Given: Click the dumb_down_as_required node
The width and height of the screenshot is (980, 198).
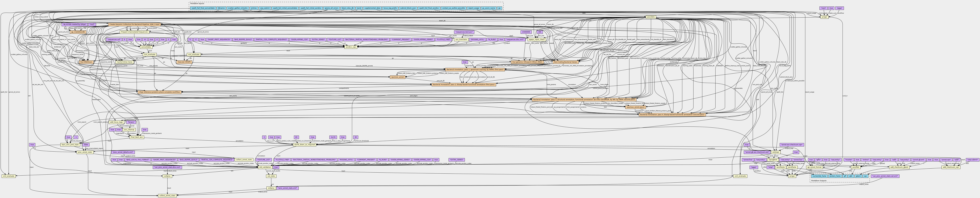Looking at the screenshot, I should (x=305, y=145).
